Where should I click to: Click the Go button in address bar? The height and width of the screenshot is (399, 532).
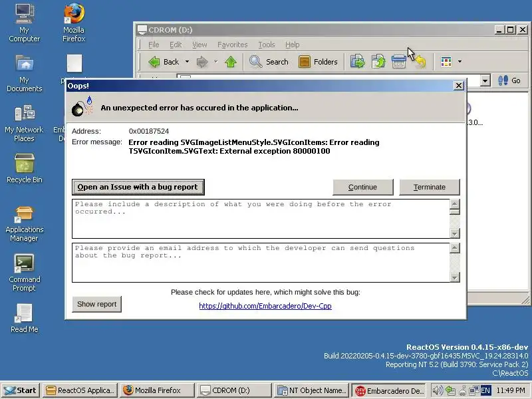[x=509, y=80]
